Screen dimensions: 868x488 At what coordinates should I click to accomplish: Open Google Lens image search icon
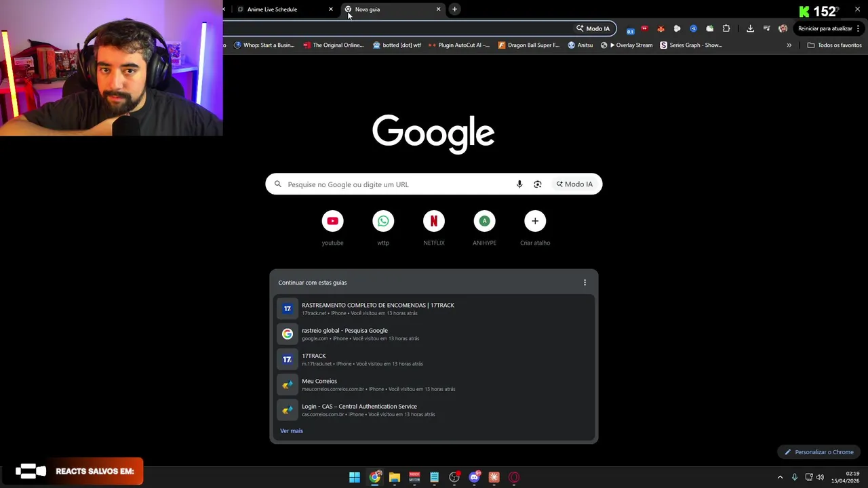coord(538,184)
